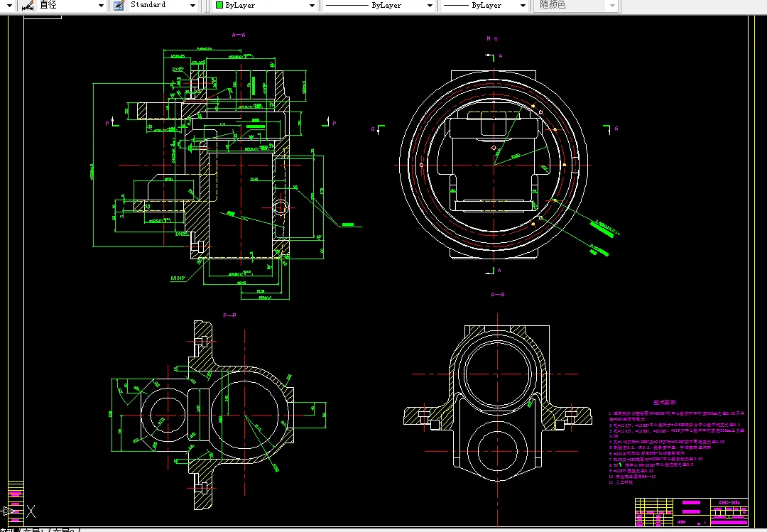This screenshot has width=767, height=532.
Task: Click the A—A section view title
Action: (x=239, y=35)
